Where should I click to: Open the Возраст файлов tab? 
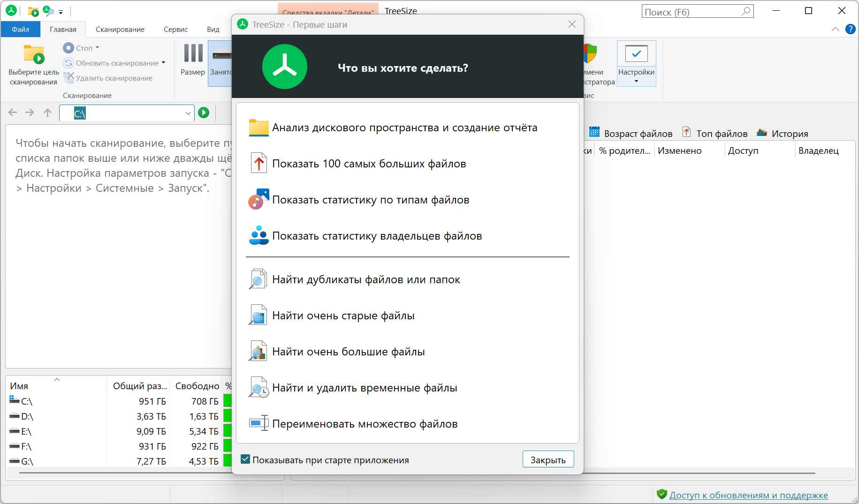click(x=631, y=133)
